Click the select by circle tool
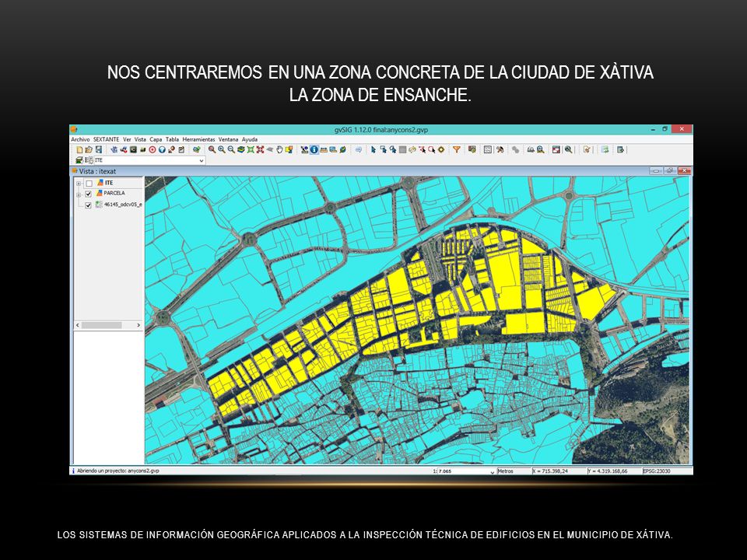The height and width of the screenshot is (560, 747). 432,149
